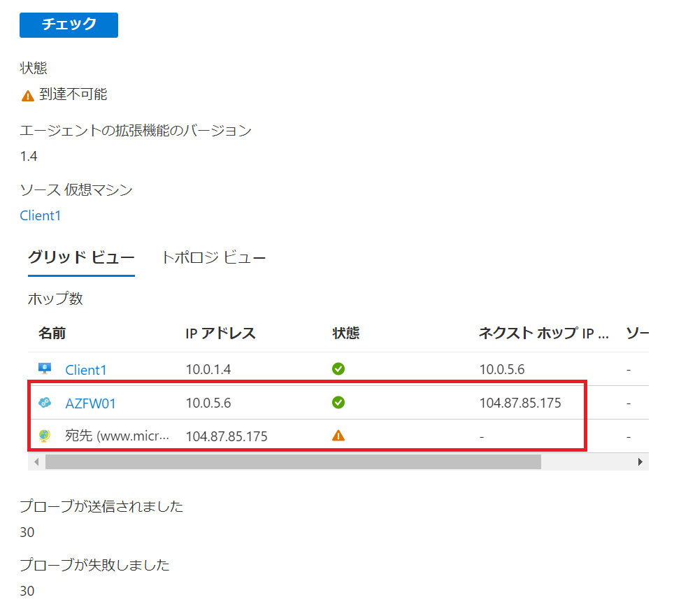Select the IP address 10.0.1.4 cell
Screen dimensions: 688x616
point(208,369)
